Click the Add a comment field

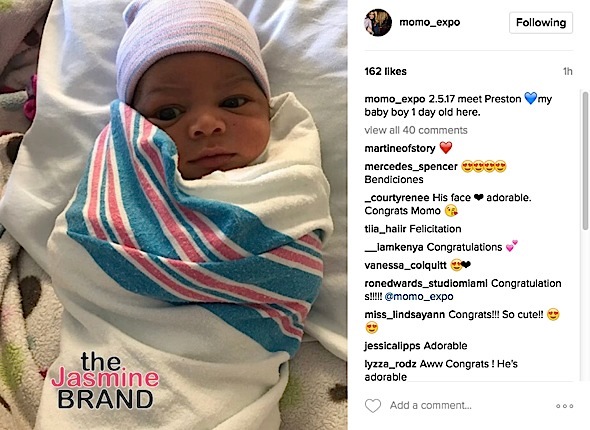(x=430, y=406)
